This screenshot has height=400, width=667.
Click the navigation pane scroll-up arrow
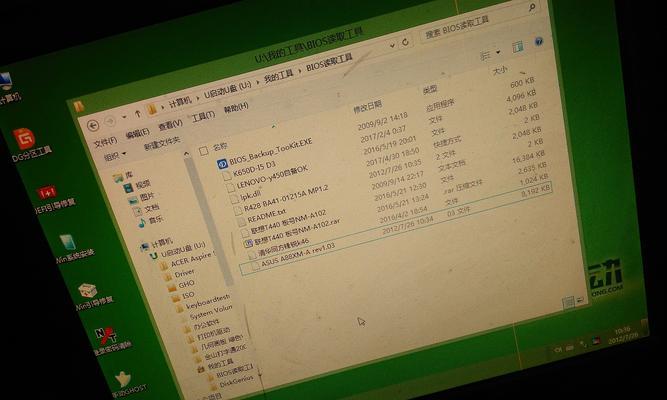pos(186,153)
